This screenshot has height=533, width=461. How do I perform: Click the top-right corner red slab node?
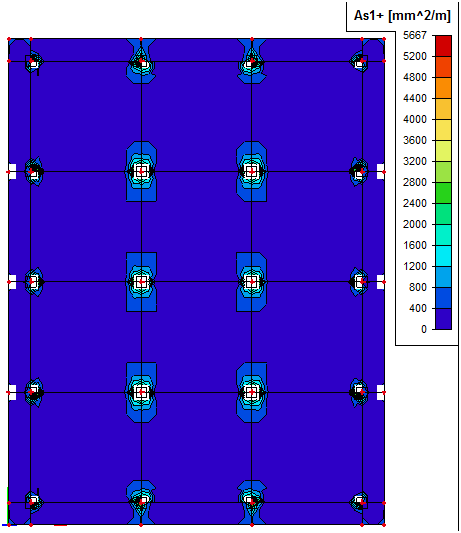(x=384, y=39)
